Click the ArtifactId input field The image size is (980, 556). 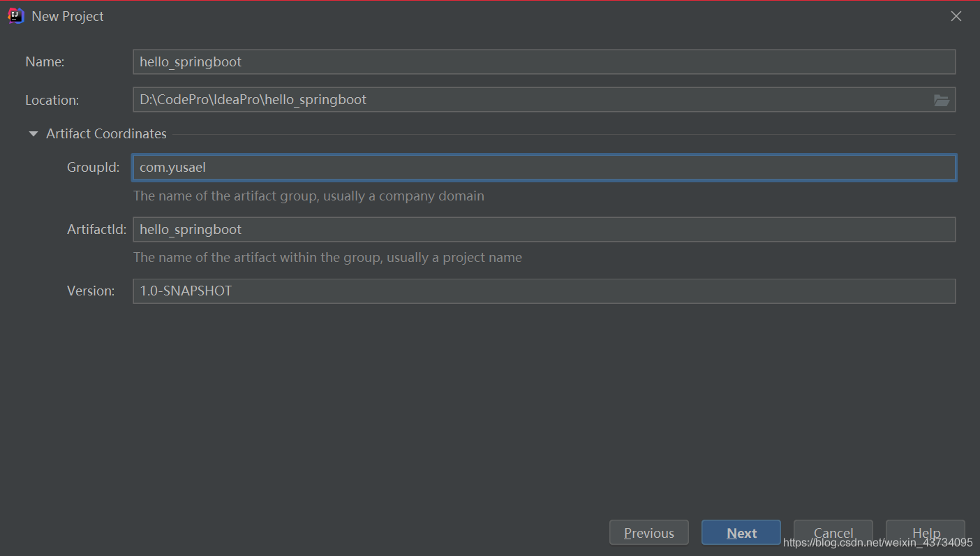click(544, 229)
